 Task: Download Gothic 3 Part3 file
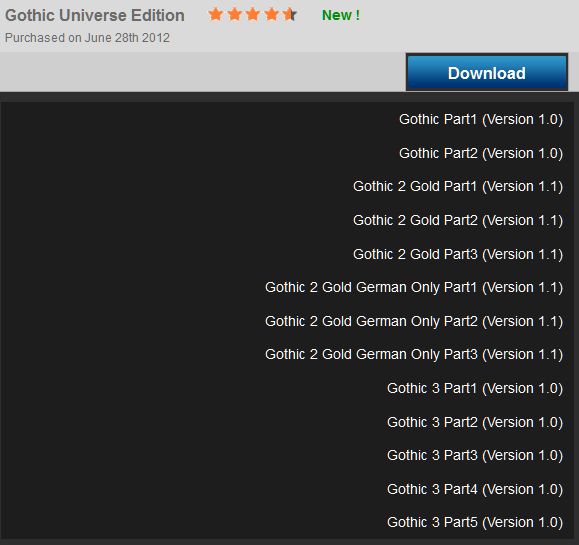click(475, 455)
